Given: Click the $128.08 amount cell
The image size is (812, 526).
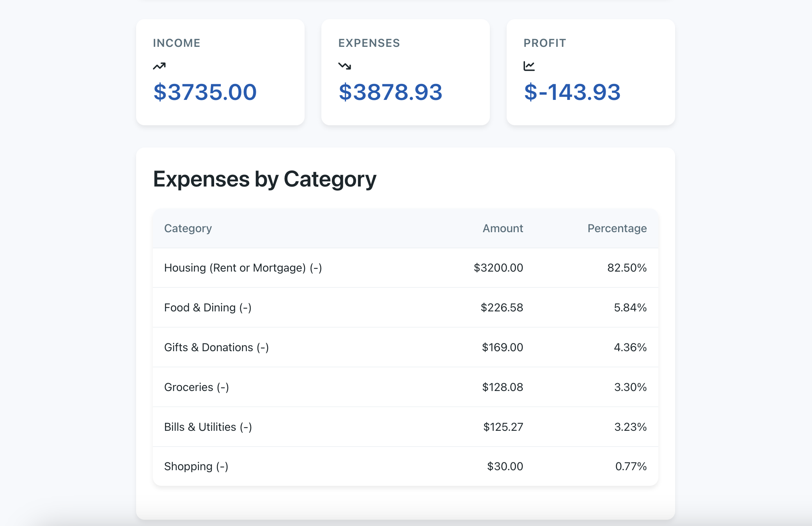Looking at the screenshot, I should click(503, 387).
